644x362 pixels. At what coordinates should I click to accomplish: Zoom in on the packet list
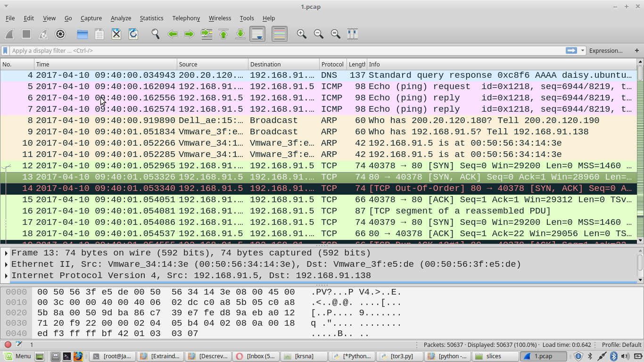[x=302, y=33]
